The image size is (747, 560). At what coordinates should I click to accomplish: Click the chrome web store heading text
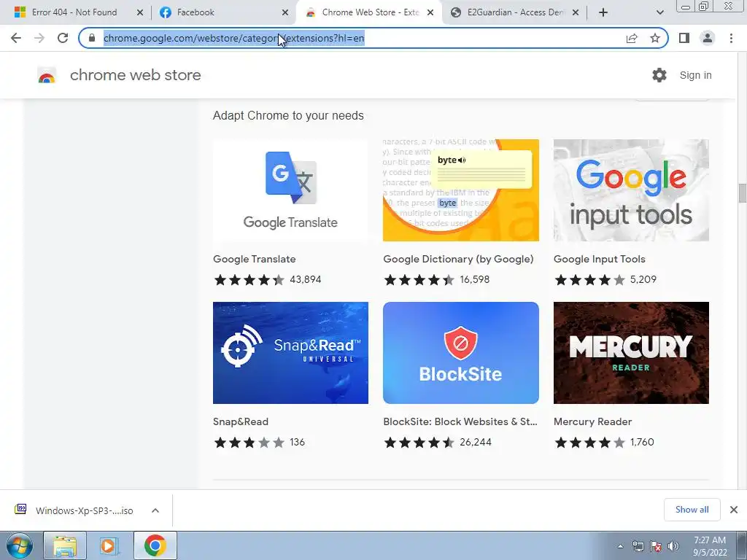click(x=135, y=75)
